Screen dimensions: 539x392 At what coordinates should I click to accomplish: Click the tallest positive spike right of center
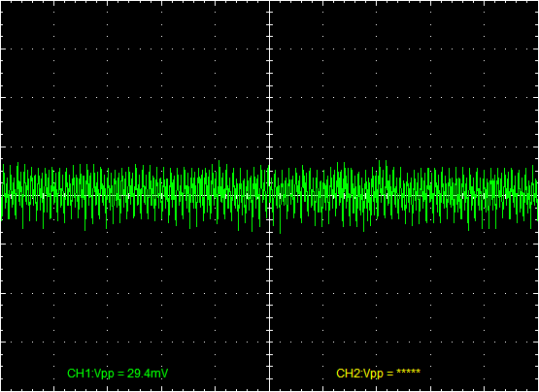click(x=380, y=162)
